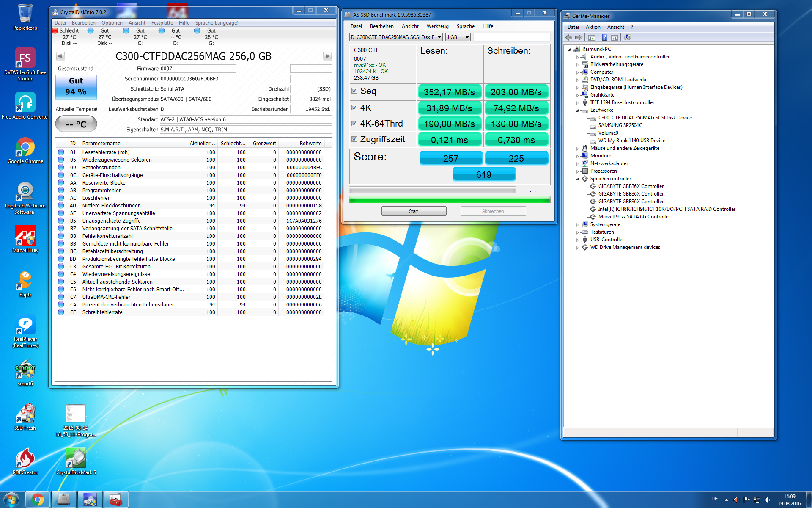Open Festplatte menu in CrystalDiskInfo
The width and height of the screenshot is (812, 508).
(162, 23)
